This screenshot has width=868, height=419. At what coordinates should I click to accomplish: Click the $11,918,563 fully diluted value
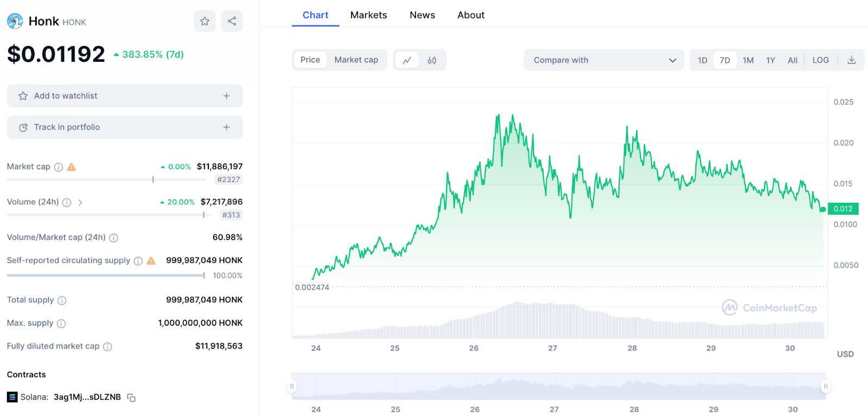click(219, 346)
